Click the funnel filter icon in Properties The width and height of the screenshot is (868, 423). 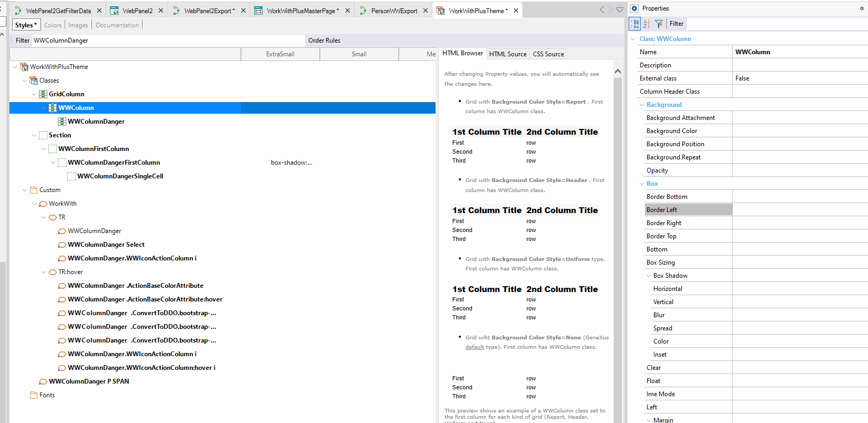tap(659, 24)
